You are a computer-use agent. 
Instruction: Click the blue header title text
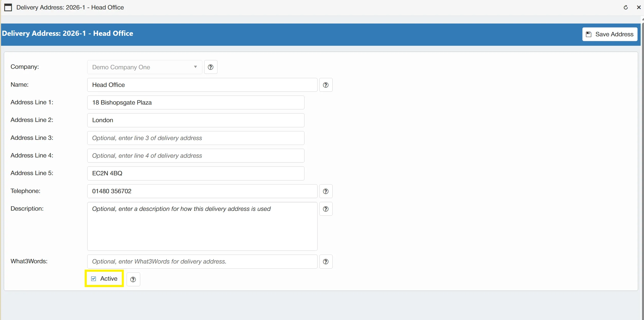coord(68,33)
